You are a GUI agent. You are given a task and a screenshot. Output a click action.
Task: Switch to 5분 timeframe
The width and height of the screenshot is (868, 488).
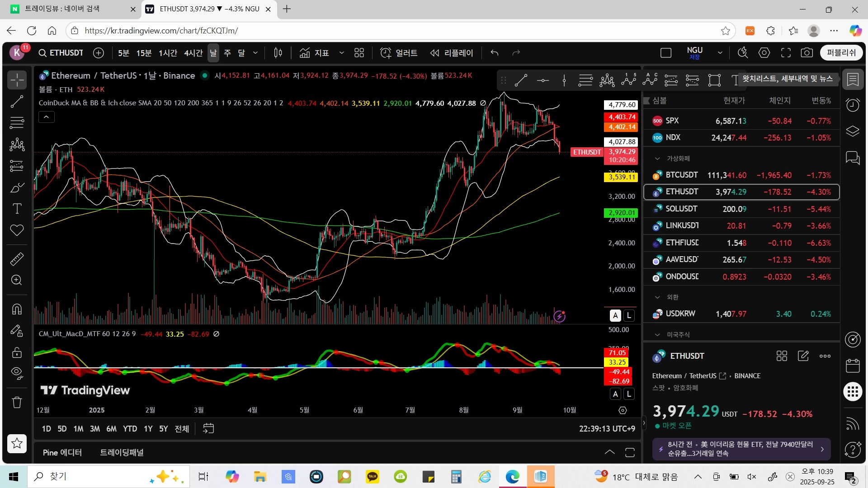[x=123, y=53]
